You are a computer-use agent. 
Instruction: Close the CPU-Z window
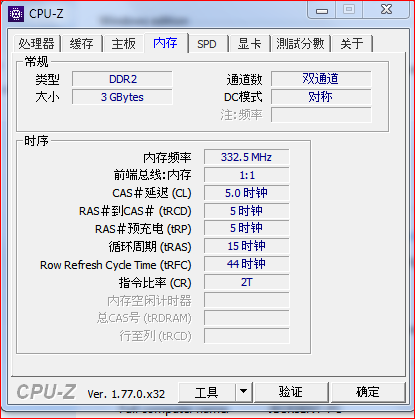coord(386,10)
